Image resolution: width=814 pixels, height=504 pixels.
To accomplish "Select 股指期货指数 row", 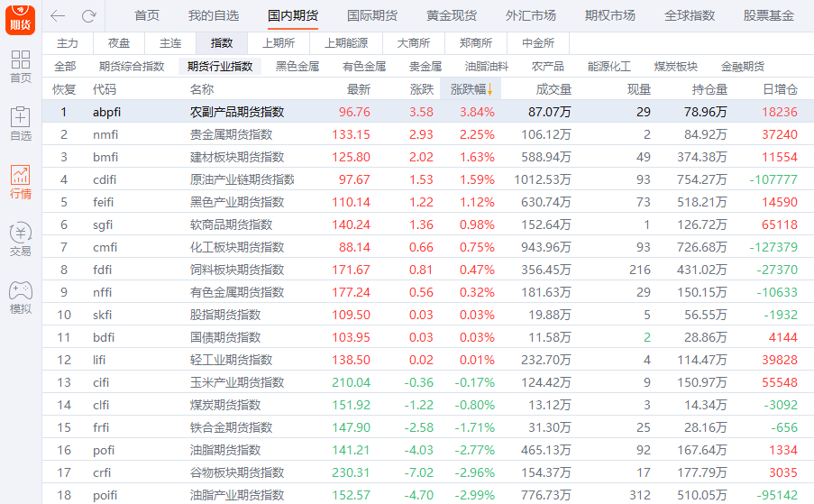I will [x=428, y=315].
